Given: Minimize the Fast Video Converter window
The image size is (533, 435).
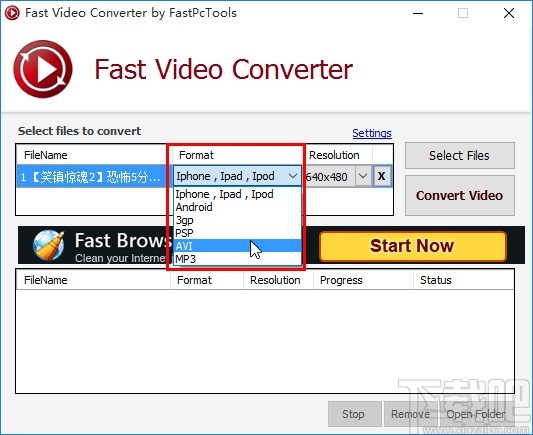Looking at the screenshot, I should click(418, 13).
